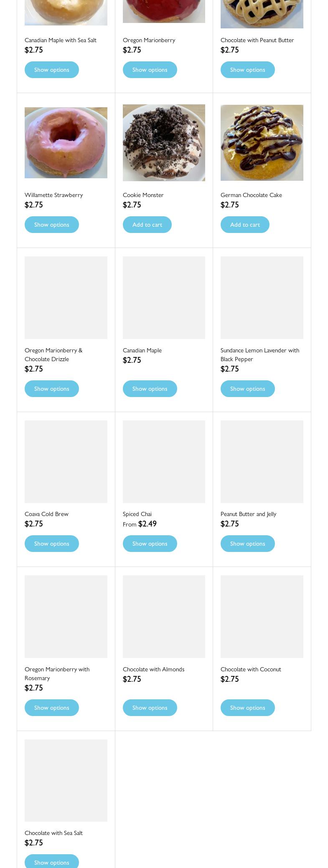
Task: Show options for Canadian Maple with Sea Salt
Action: coord(51,70)
